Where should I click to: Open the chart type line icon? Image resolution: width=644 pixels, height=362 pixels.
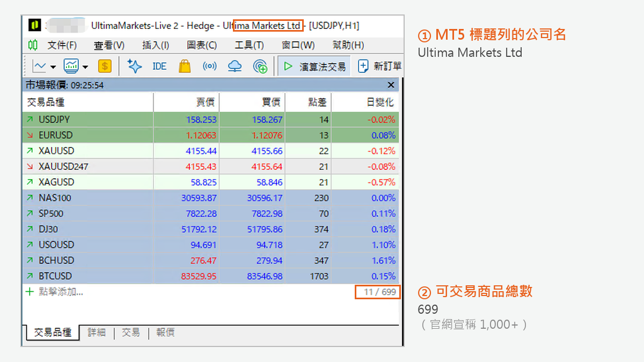(x=39, y=67)
